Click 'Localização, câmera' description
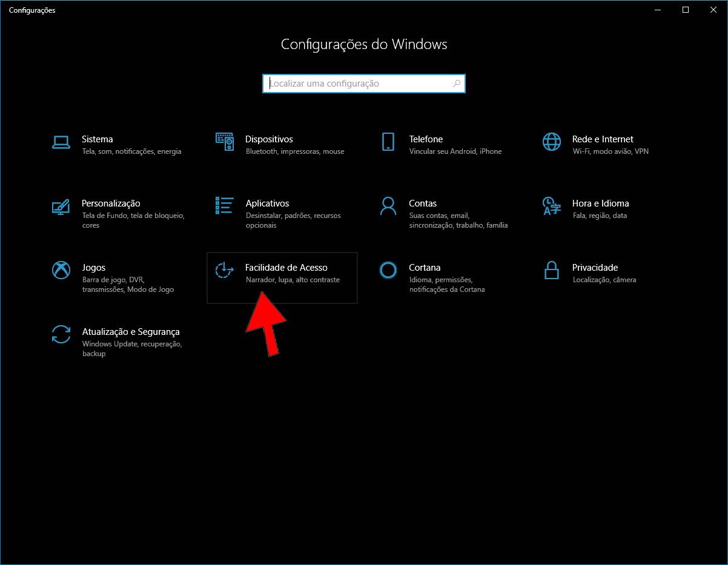The width and height of the screenshot is (728, 565). [x=604, y=280]
